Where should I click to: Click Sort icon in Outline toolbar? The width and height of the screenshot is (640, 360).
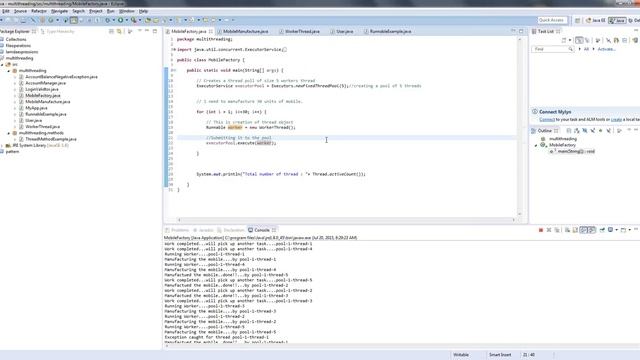pyautogui.click(x=577, y=131)
